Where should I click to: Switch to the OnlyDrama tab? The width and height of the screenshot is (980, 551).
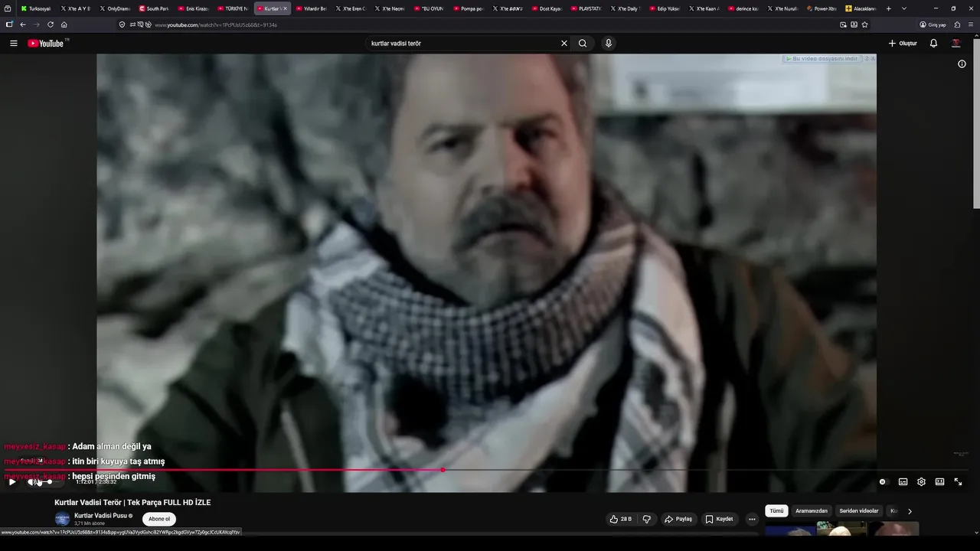115,8
